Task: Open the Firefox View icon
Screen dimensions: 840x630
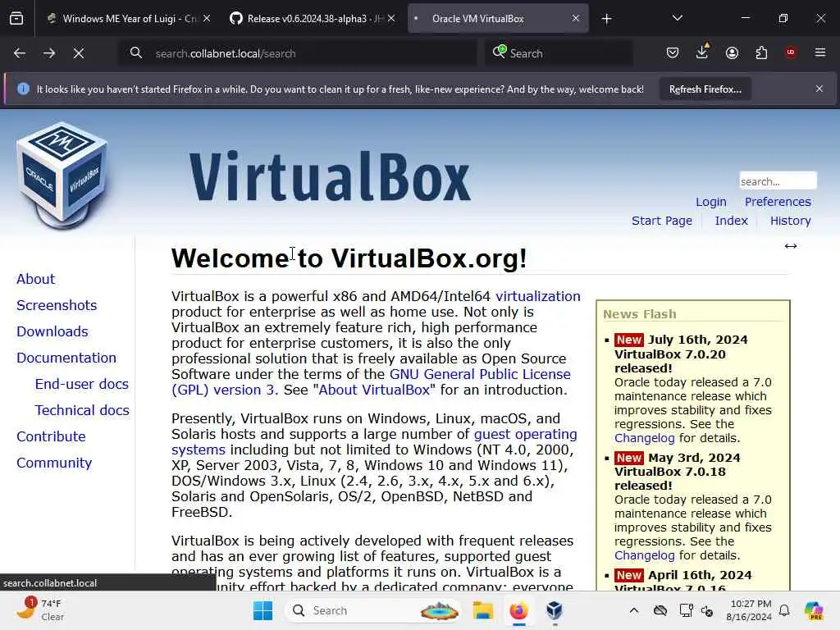Action: point(16,19)
